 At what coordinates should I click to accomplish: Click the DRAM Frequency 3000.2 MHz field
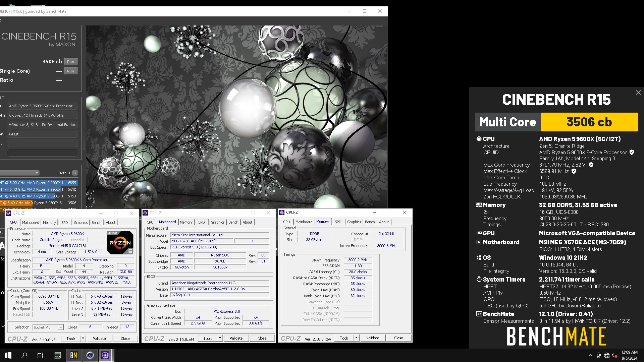pos(358,260)
